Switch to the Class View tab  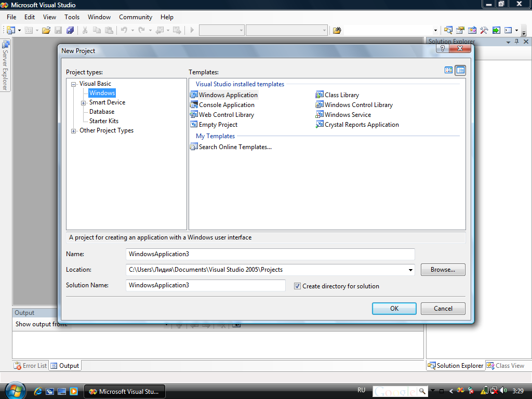click(506, 366)
